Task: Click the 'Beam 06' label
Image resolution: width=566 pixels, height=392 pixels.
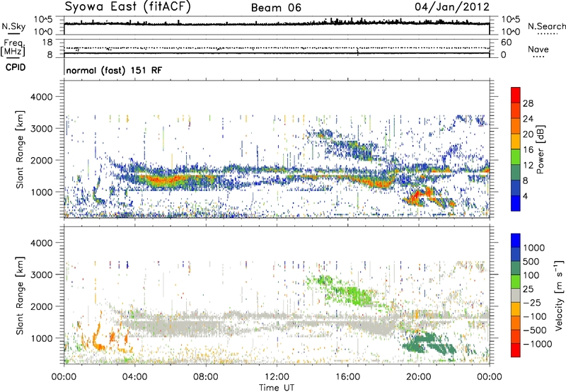Action: [x=276, y=8]
